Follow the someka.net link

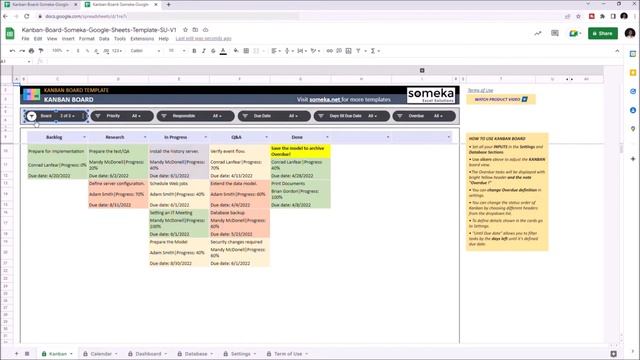point(324,100)
